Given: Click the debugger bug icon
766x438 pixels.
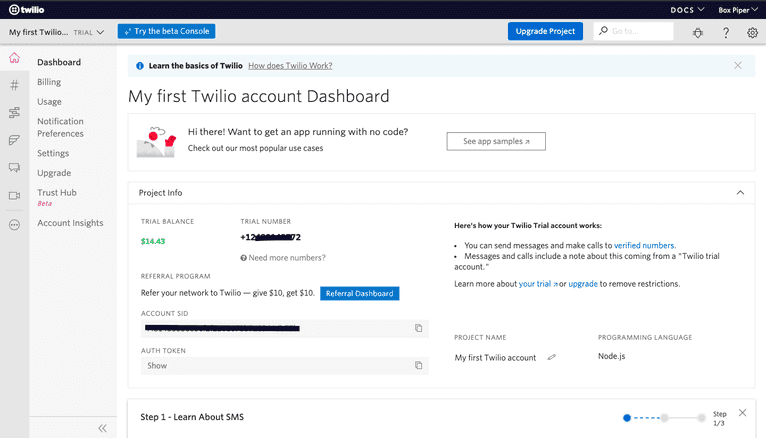Looking at the screenshot, I should 698,32.
